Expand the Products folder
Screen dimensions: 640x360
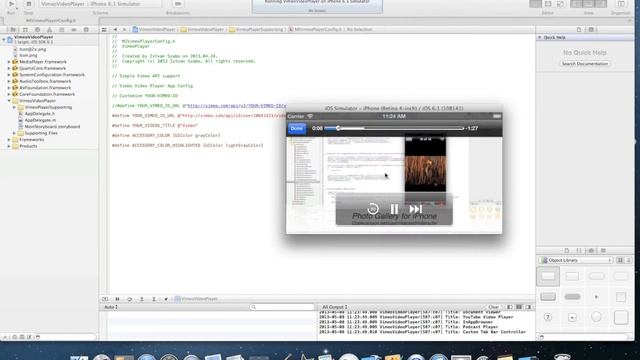9,146
